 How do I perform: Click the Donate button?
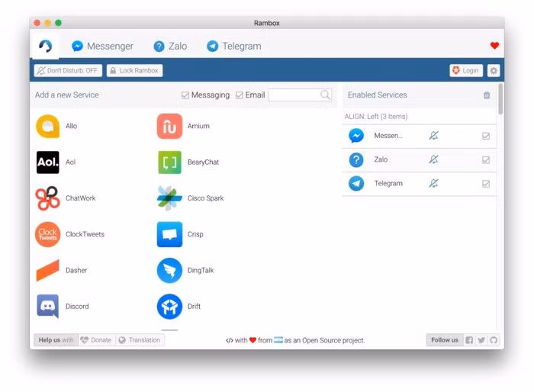coord(96,340)
